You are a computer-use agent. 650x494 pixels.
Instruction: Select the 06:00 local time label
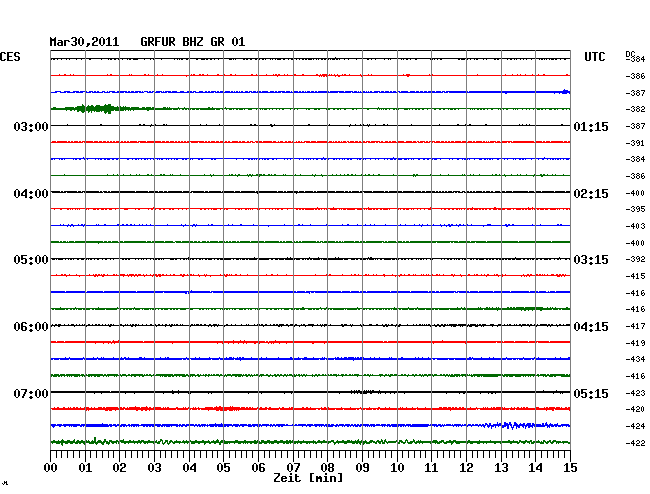pyautogui.click(x=31, y=327)
